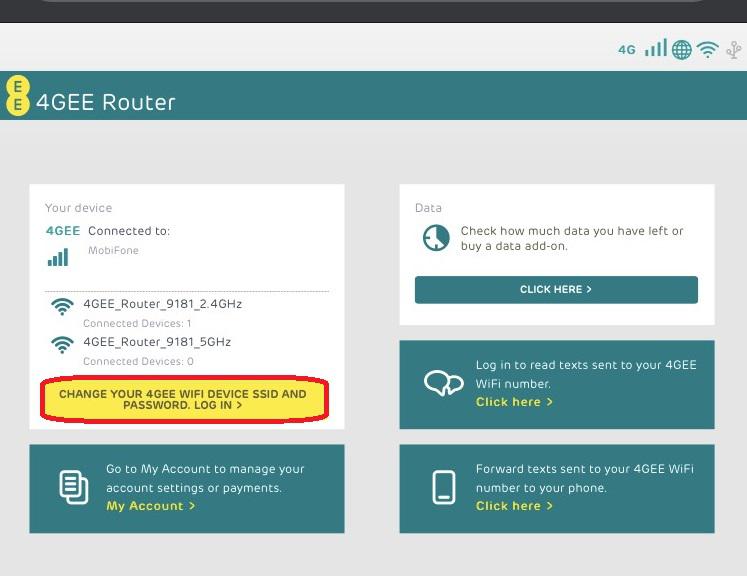Click the WiFi status icon in top bar
This screenshot has width=747, height=576.
(707, 50)
